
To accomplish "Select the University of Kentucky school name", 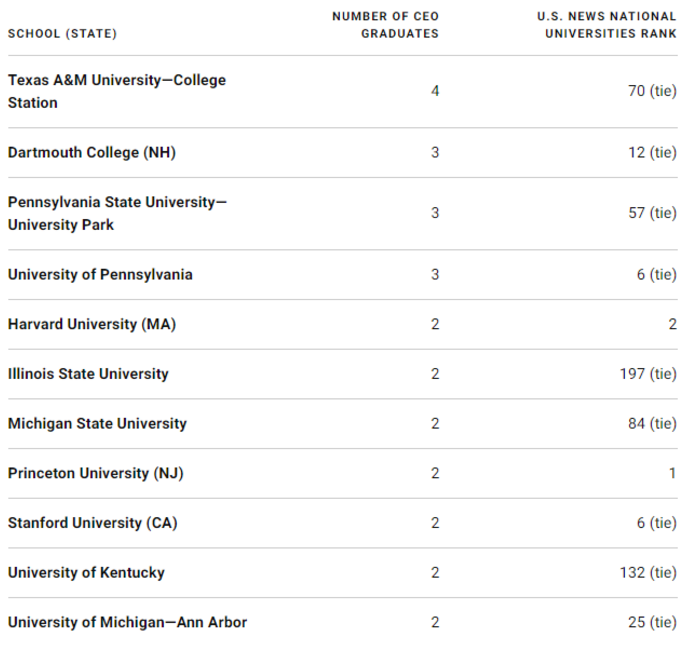I will pos(86,573).
